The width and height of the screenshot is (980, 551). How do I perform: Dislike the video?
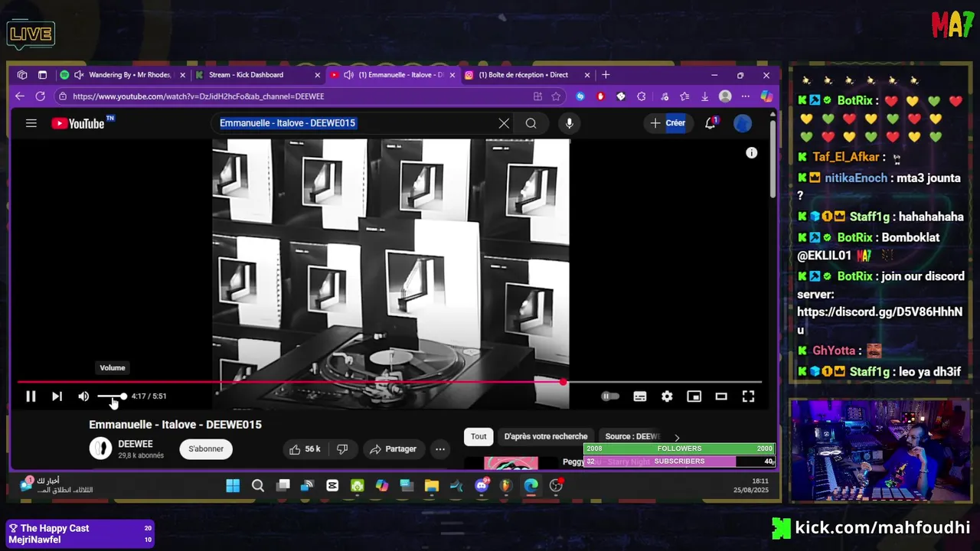pos(342,449)
